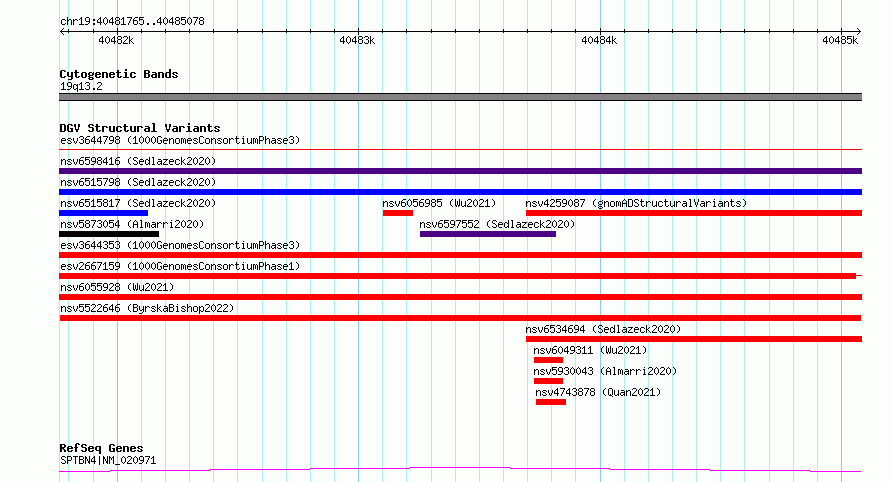Select the nsv5873054 Almarri2020 label
Image resolution: width=890 pixels, height=482 pixels.
click(132, 224)
